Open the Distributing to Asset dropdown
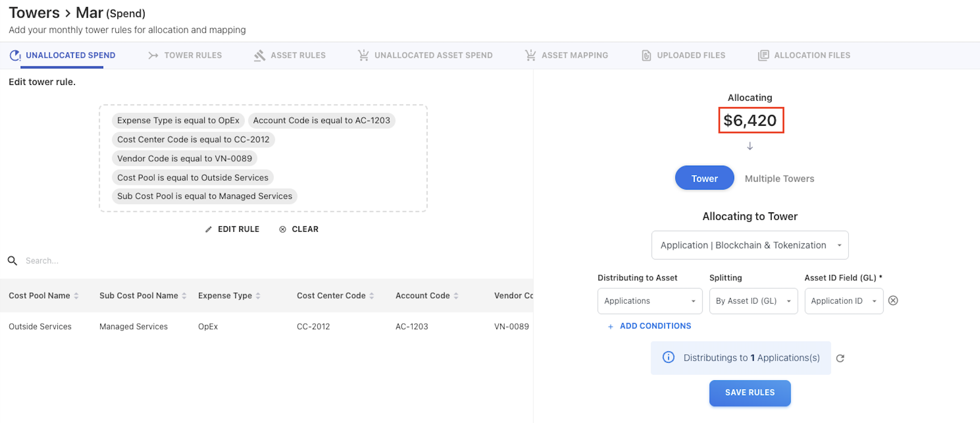The height and width of the screenshot is (423, 980). click(649, 301)
